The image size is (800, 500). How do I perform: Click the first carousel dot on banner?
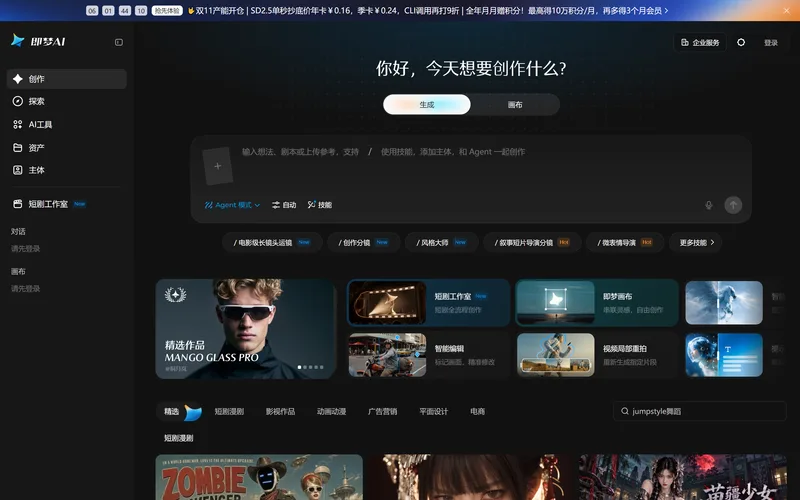pos(299,367)
